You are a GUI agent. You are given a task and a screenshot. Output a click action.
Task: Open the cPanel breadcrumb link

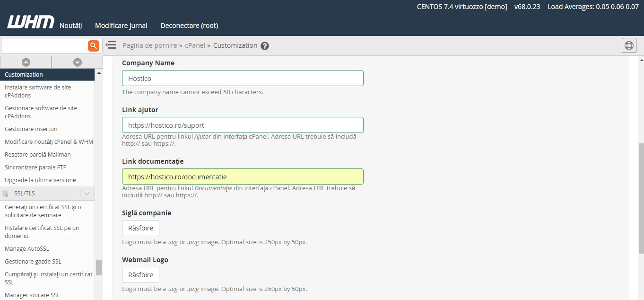click(194, 45)
